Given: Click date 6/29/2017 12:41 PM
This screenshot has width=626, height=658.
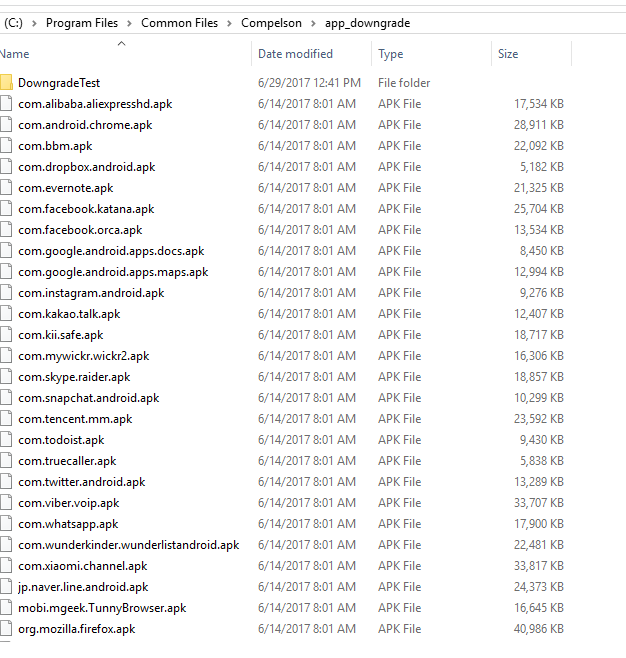Looking at the screenshot, I should (309, 83).
